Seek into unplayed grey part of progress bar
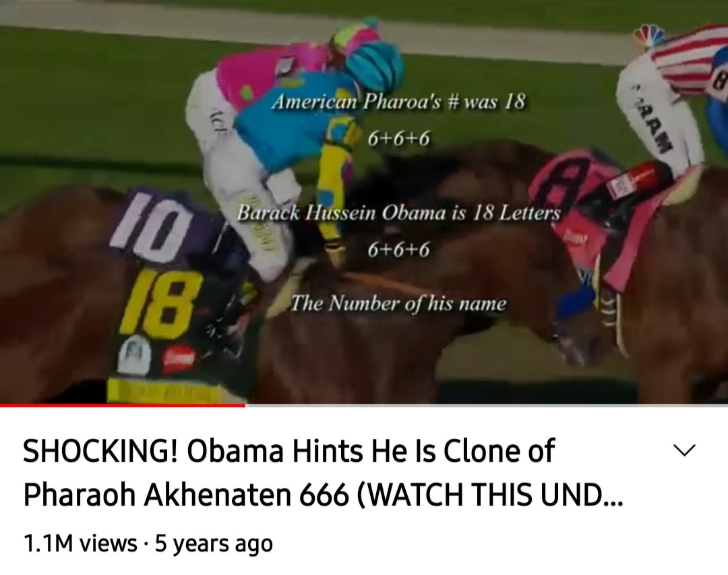Viewport: 728px width, 575px height. (x=486, y=405)
